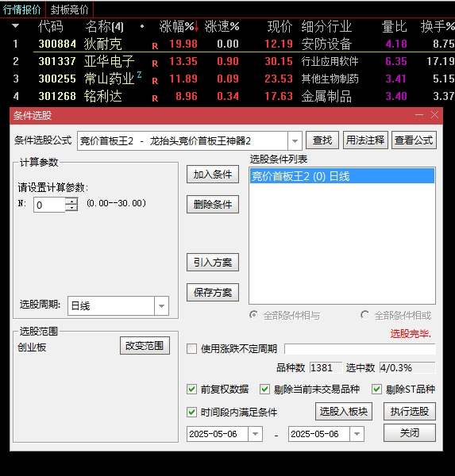This screenshot has width=455, height=476.
Task: Click the start date field text
Action: (213, 434)
